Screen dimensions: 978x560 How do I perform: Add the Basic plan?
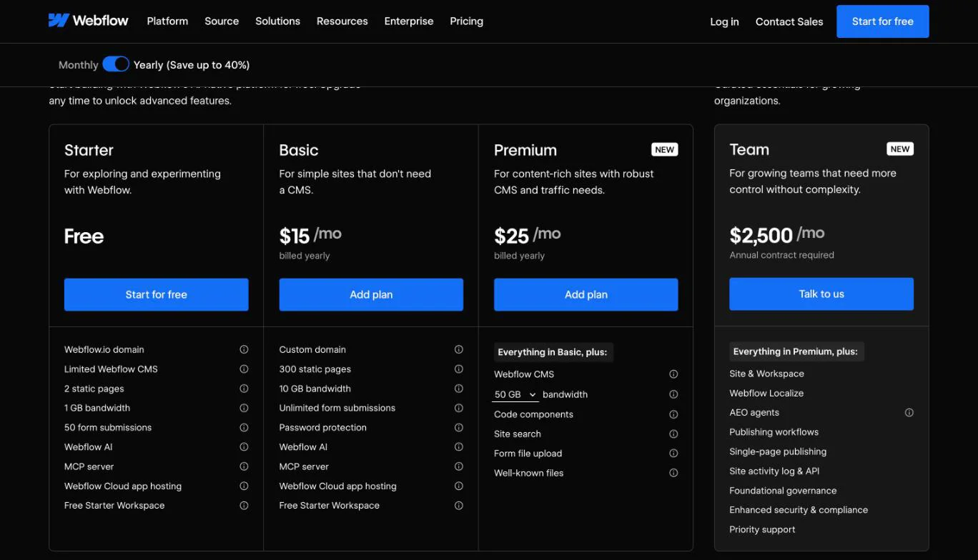[371, 294]
